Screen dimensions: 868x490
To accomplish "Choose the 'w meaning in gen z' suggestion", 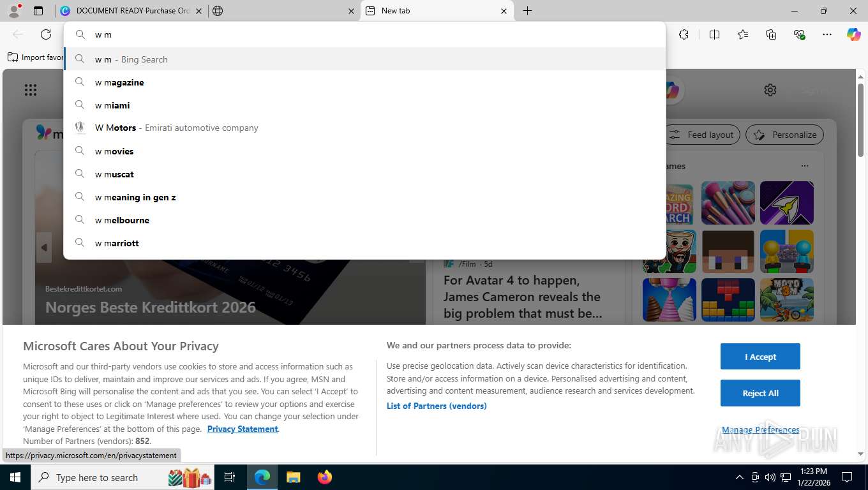I will pos(365,197).
